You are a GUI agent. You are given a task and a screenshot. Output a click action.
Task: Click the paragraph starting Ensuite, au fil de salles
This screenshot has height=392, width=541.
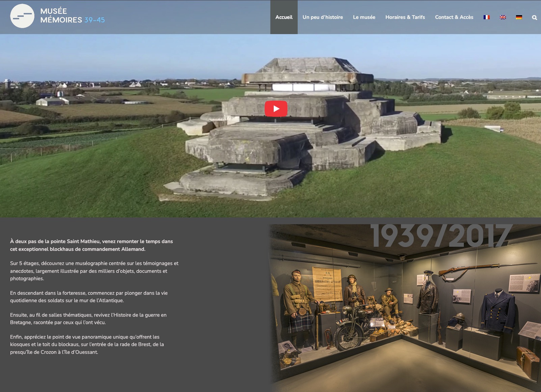point(88,319)
